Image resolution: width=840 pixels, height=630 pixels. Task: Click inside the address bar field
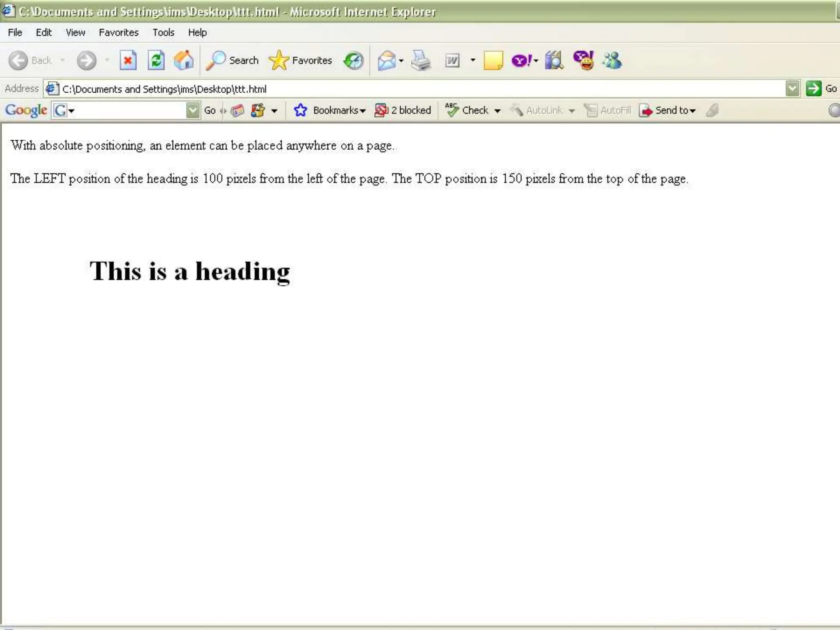coord(410,89)
